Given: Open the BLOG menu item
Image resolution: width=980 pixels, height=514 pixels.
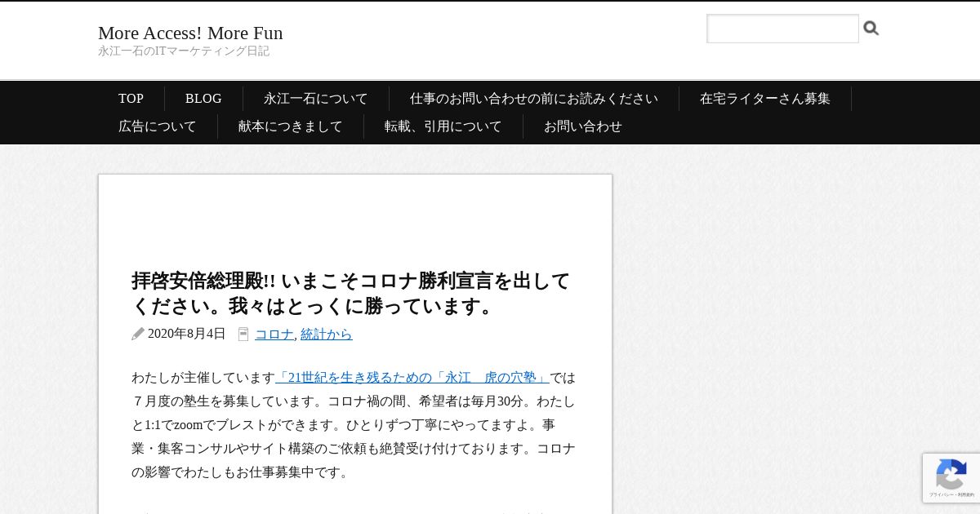Looking at the screenshot, I should pos(203,99).
